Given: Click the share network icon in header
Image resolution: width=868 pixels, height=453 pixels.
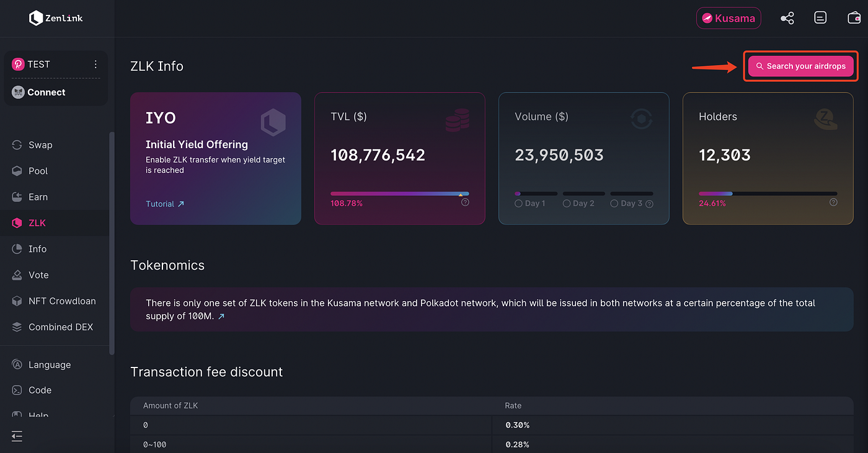Looking at the screenshot, I should tap(787, 19).
